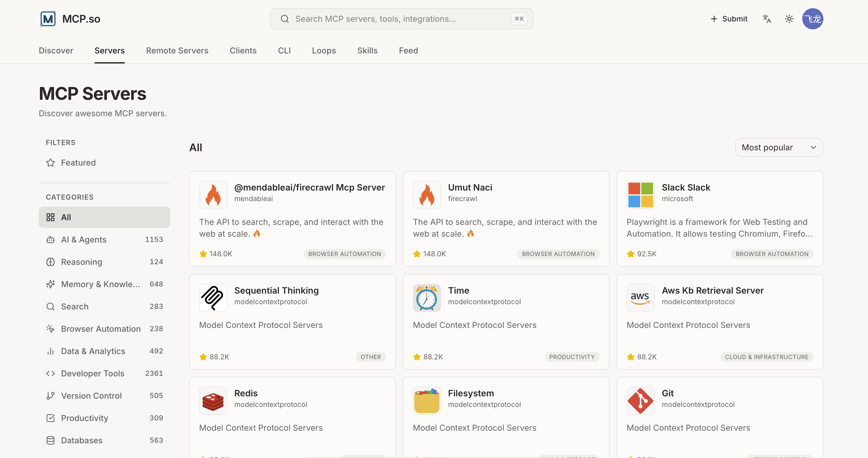Screen dimensions: 868x458
Task: Click the Filesystem folder icon
Action: [x=427, y=401]
